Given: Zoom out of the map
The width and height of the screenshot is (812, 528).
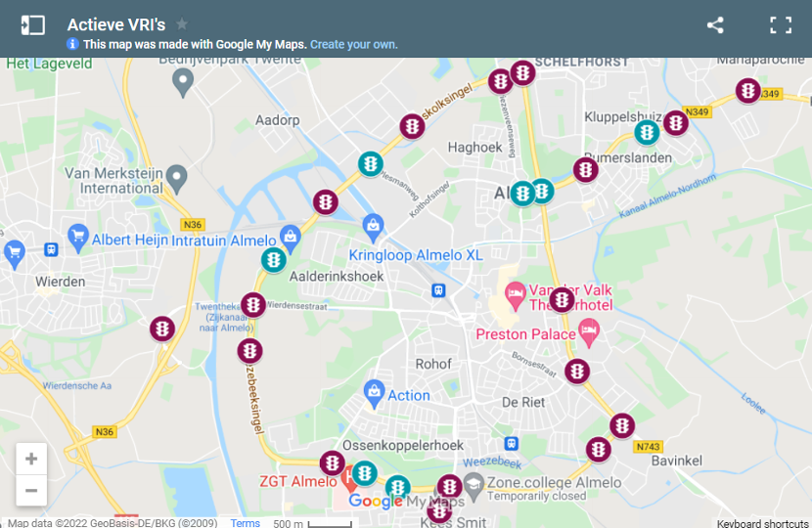Looking at the screenshot, I should pos(31,490).
